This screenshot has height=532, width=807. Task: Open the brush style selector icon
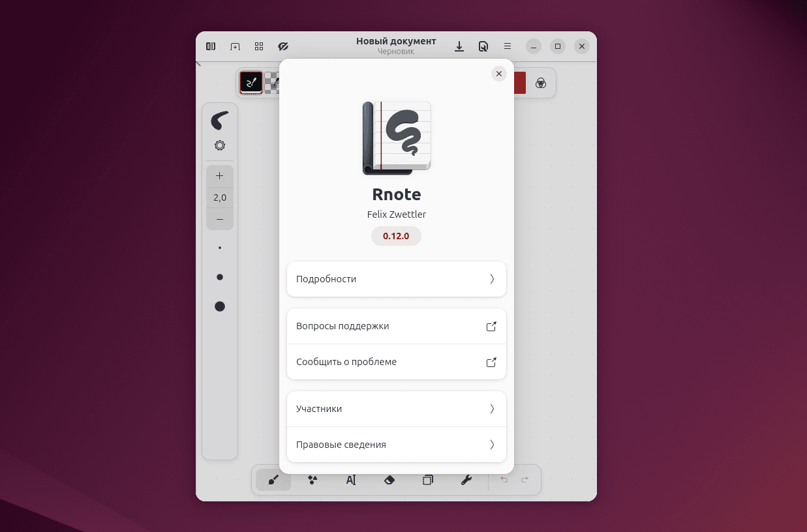tap(220, 121)
